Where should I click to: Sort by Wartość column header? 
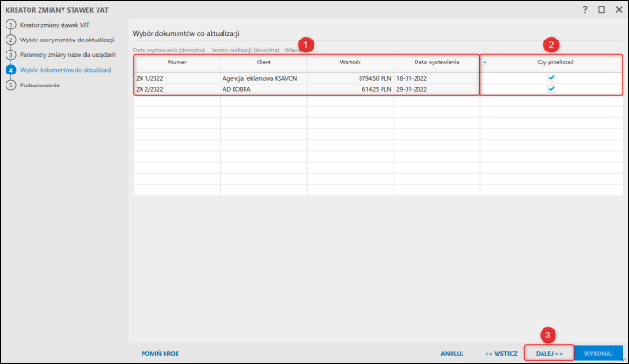350,63
